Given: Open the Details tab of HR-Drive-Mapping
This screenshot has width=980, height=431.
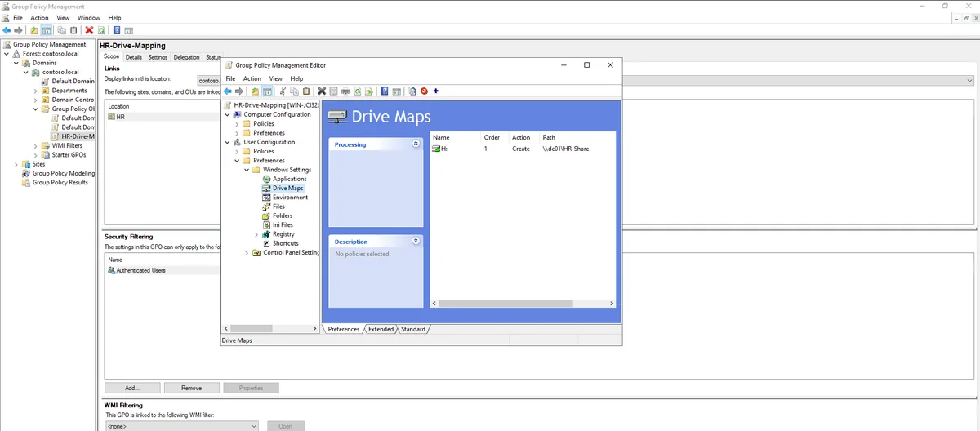Looking at the screenshot, I should coord(133,57).
